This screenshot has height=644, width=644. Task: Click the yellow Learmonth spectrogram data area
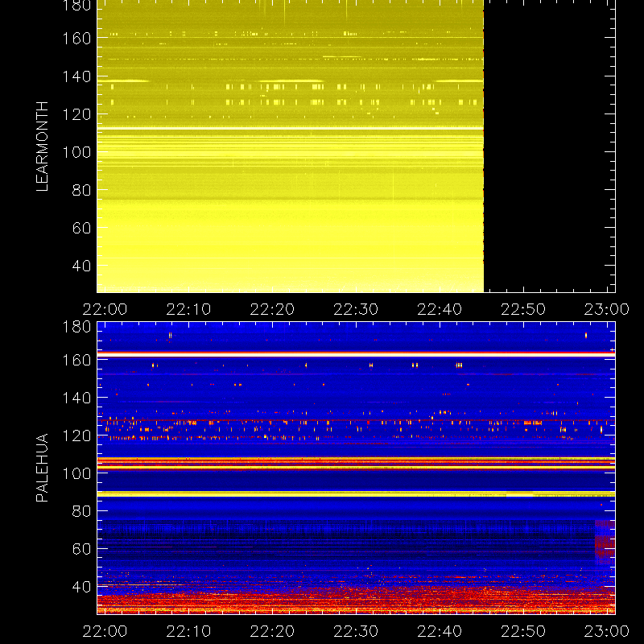(290, 147)
